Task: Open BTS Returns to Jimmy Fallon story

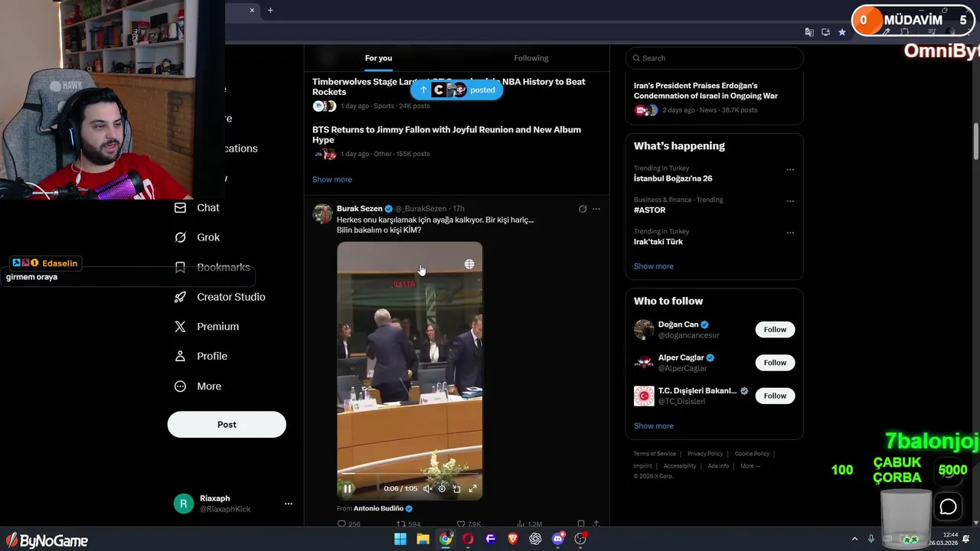Action: [x=446, y=135]
